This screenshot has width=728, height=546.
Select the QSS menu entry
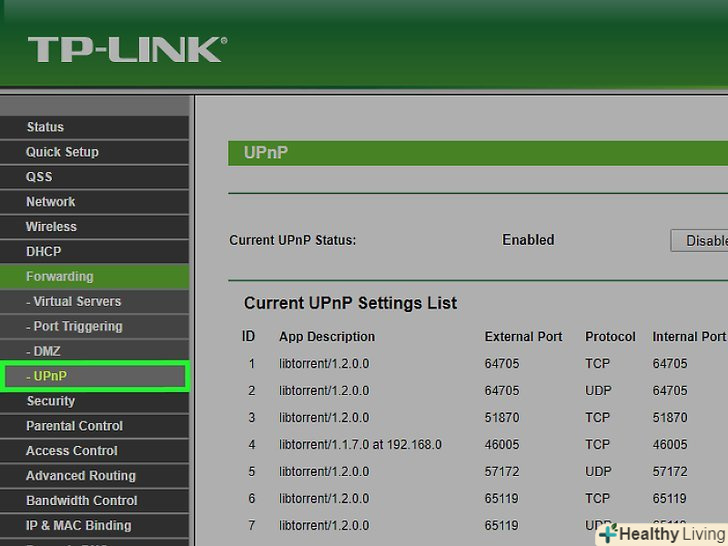[x=94, y=177]
